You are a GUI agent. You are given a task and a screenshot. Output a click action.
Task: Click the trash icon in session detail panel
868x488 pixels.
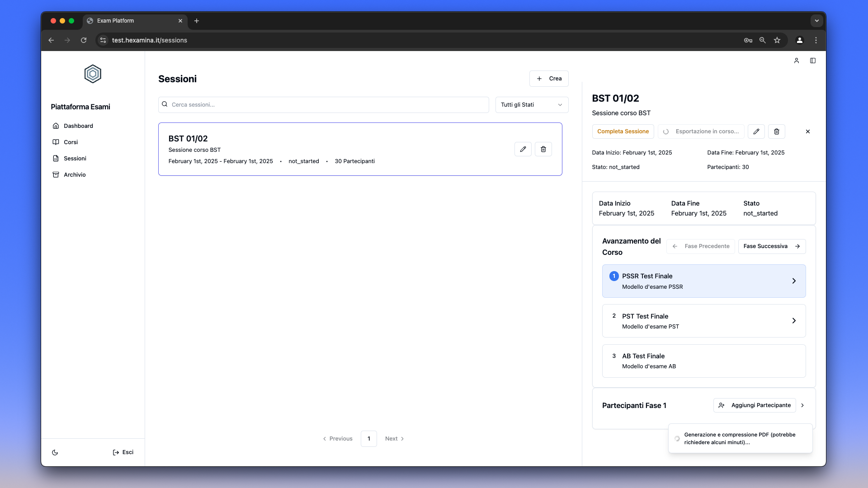777,131
